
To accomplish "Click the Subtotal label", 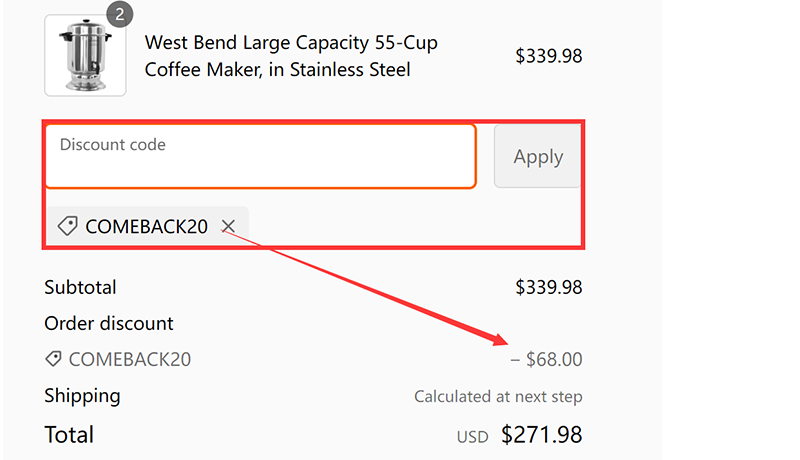I will pyautogui.click(x=80, y=287).
